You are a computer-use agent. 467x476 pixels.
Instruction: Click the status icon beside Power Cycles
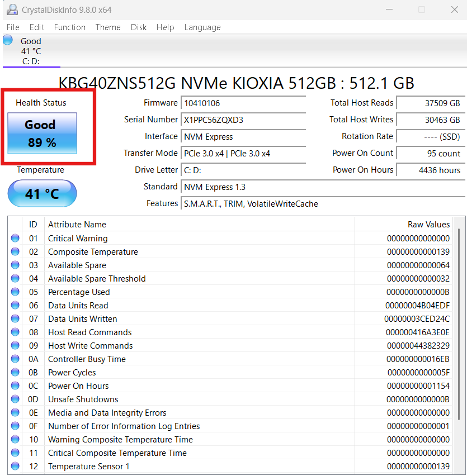[14, 372]
